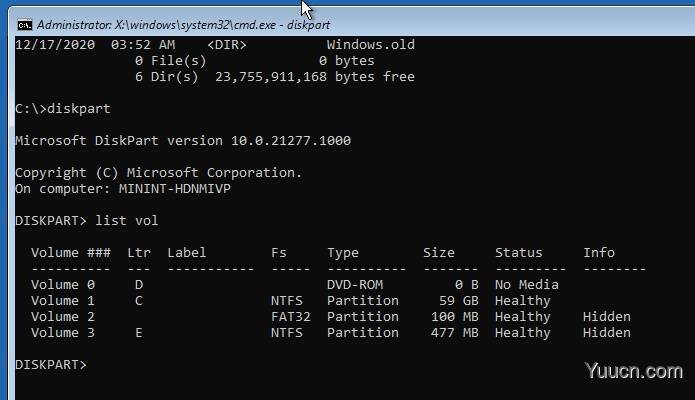695x400 pixels.
Task: Click '59 GB' size of Volume 1
Action: click(x=459, y=300)
